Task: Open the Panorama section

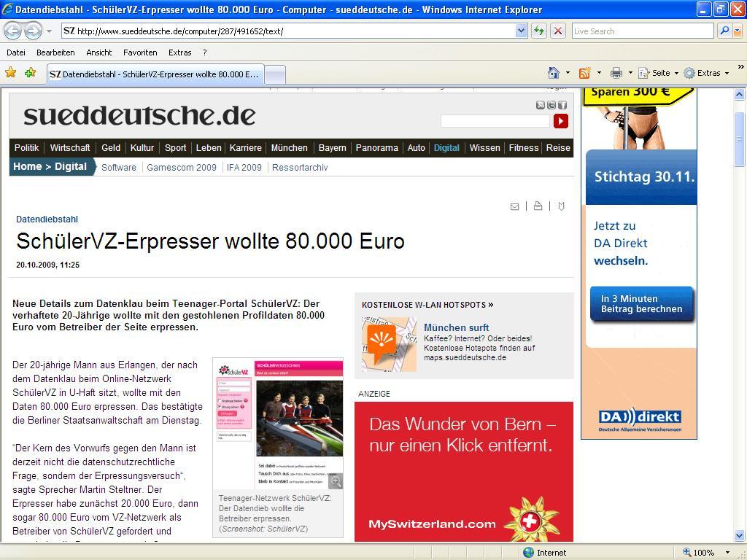Action: [377, 147]
